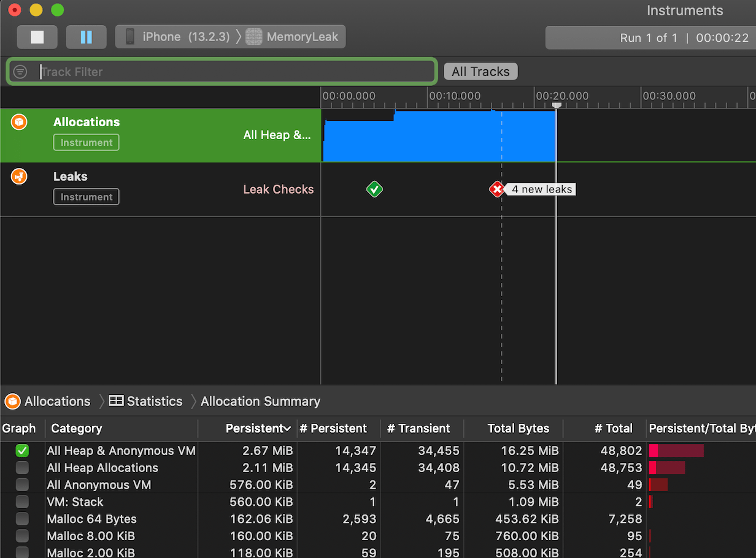
Task: Open the All Heap & graph selector
Action: coord(277,135)
